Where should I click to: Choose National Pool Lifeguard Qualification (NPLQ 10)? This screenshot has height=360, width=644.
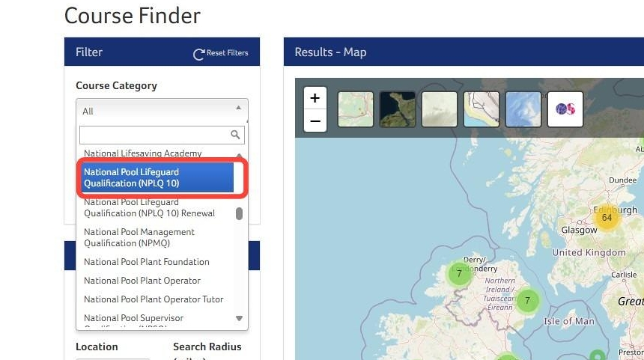(x=158, y=177)
